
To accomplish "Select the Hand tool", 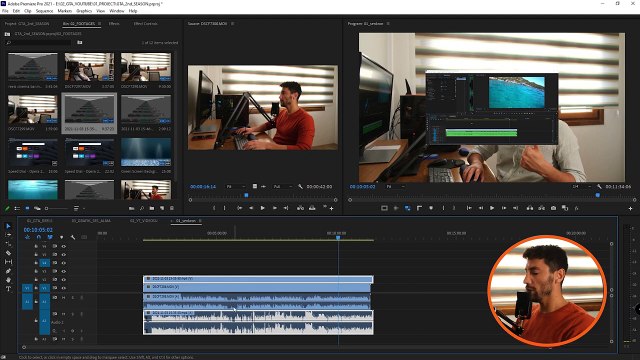I will click(x=8, y=280).
